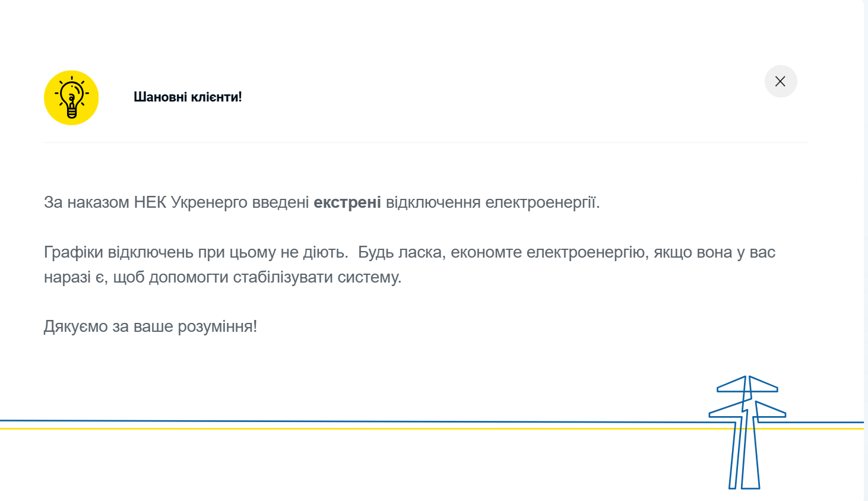The width and height of the screenshot is (868, 501).
Task: Dismiss the notice with the close button
Action: tap(781, 81)
